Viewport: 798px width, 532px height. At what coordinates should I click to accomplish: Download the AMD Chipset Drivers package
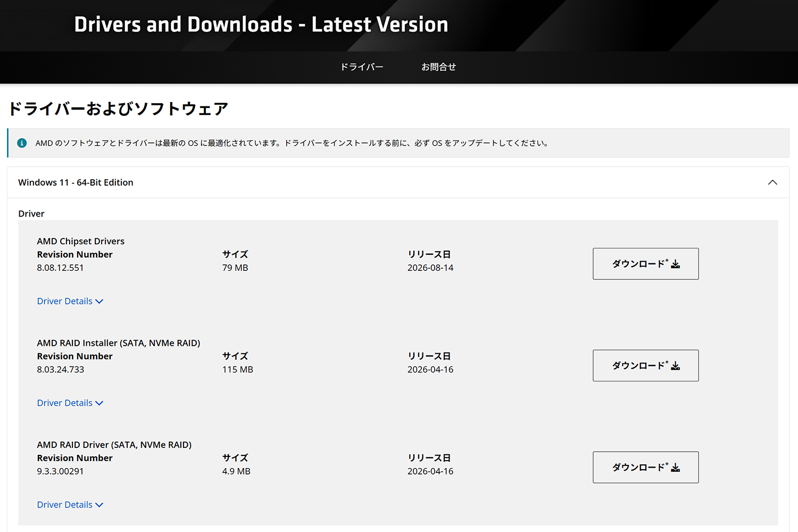(646, 264)
